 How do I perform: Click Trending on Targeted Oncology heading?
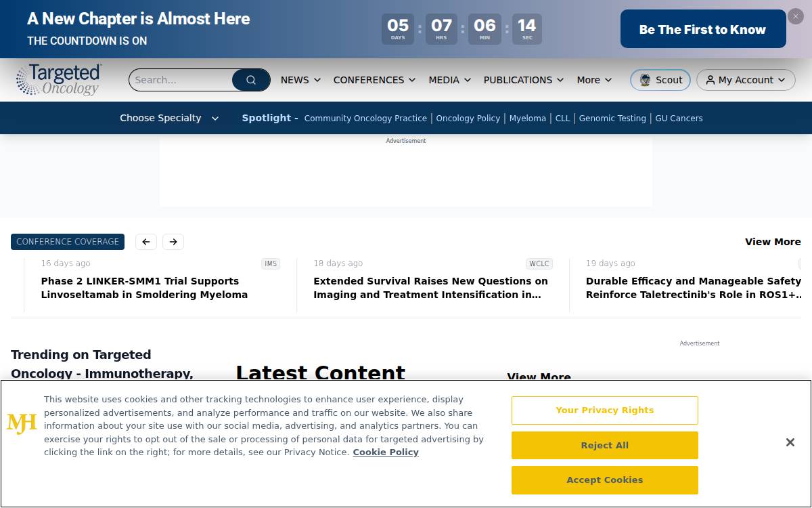102,364
